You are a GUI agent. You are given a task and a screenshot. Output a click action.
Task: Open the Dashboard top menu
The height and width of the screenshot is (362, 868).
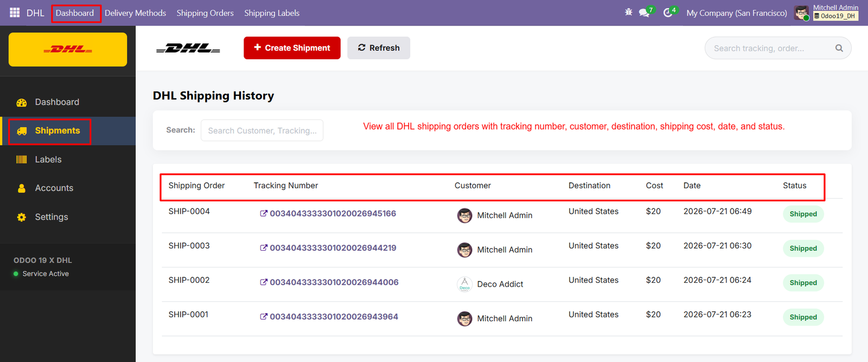point(75,13)
